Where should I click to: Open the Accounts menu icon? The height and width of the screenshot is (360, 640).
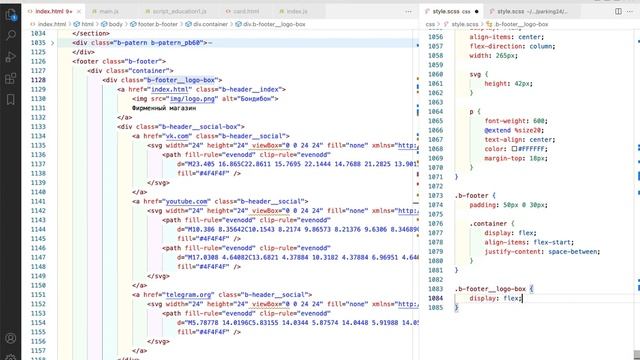11,338
